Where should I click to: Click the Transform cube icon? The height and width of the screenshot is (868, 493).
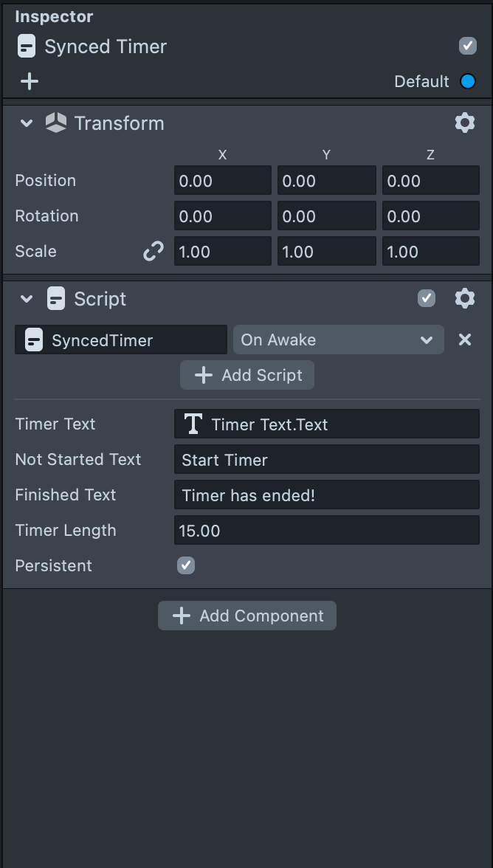point(56,123)
